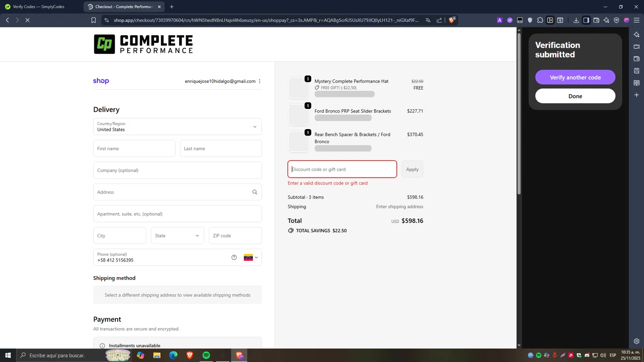Image resolution: width=644 pixels, height=362 pixels.
Task: Click the search magnifier in Address field
Action: (x=255, y=192)
